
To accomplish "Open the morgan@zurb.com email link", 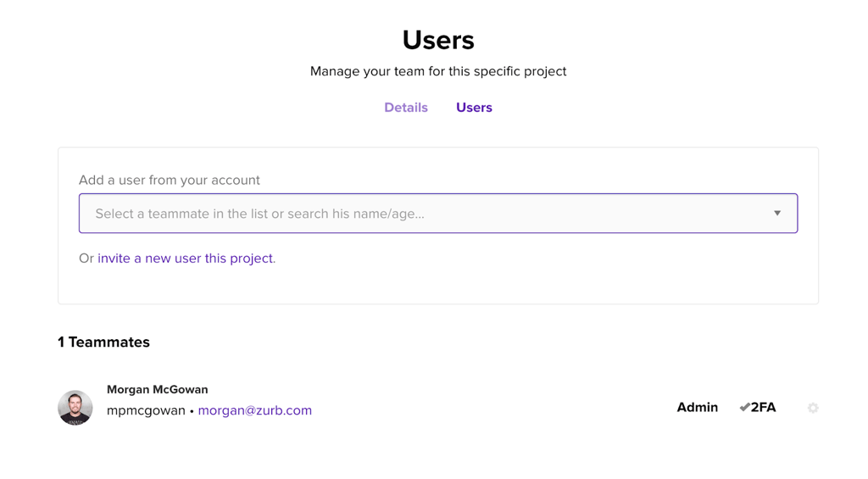I will point(254,410).
